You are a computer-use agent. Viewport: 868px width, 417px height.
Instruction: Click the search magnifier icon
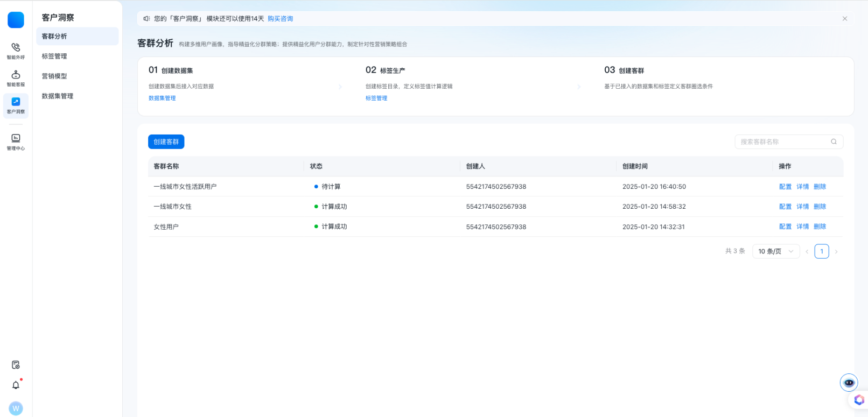click(834, 142)
